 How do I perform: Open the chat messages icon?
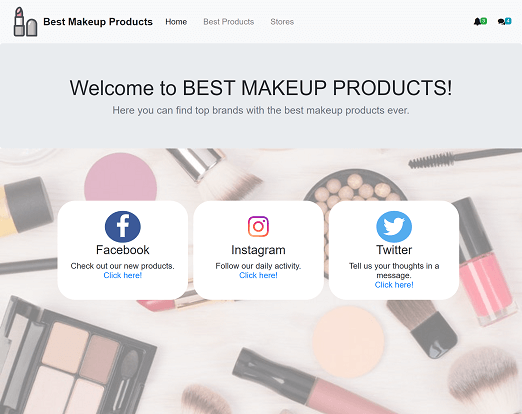[501, 22]
